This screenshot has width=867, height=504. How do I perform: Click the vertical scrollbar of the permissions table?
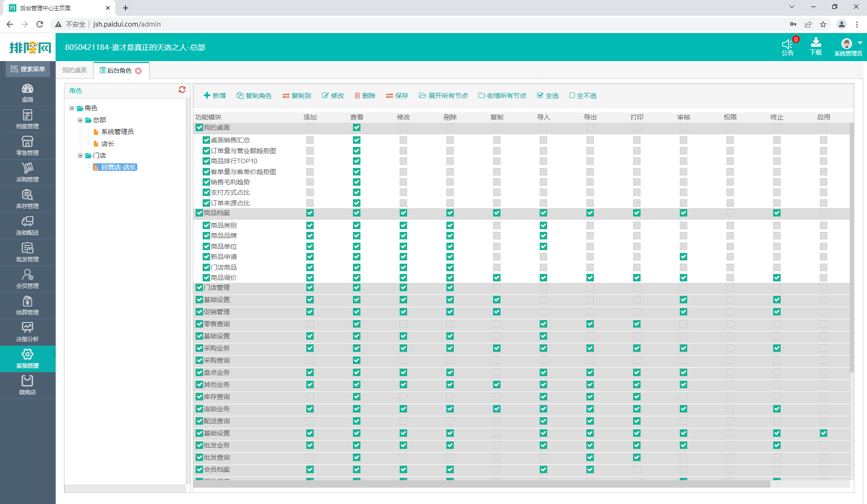point(852,248)
